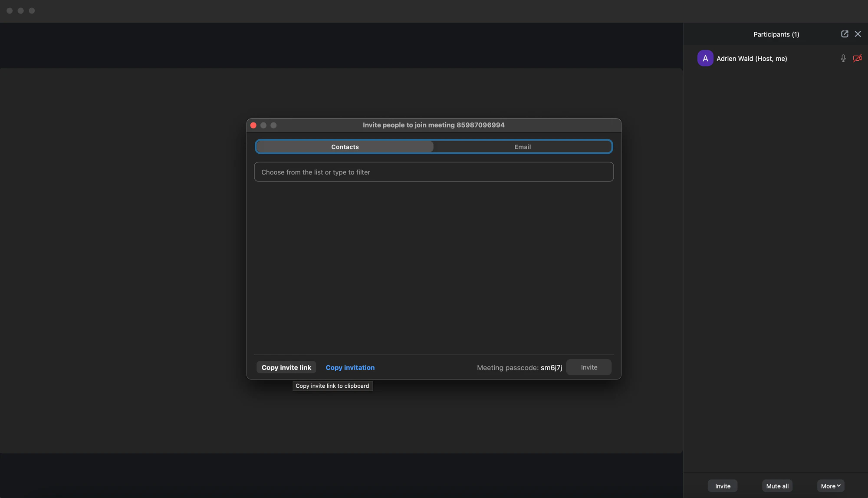The width and height of the screenshot is (868, 498).
Task: Pop out the Participants panel
Action: pos(845,34)
